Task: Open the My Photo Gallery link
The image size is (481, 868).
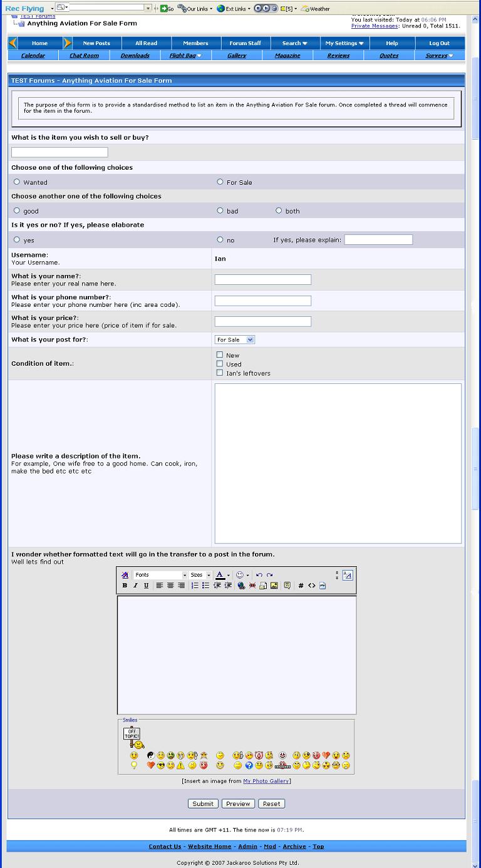Action: coord(266,781)
